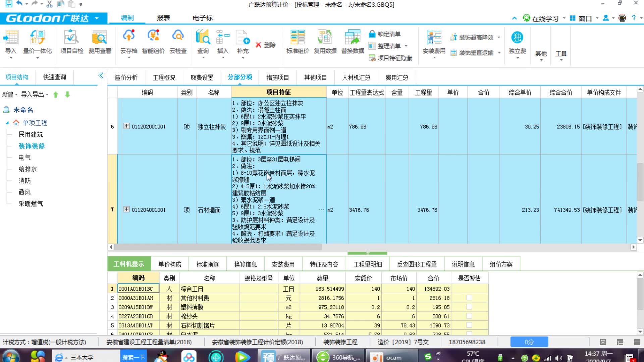The image size is (644, 362).
Task: Open the 电子标 ribbon tab
Action: pos(202,18)
